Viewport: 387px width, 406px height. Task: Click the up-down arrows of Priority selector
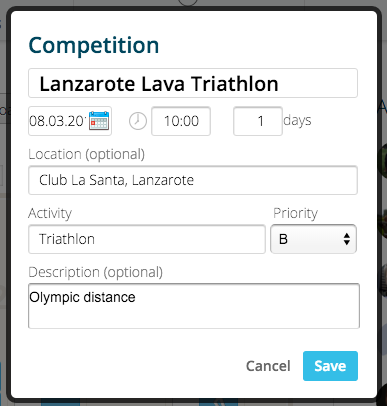pos(347,239)
